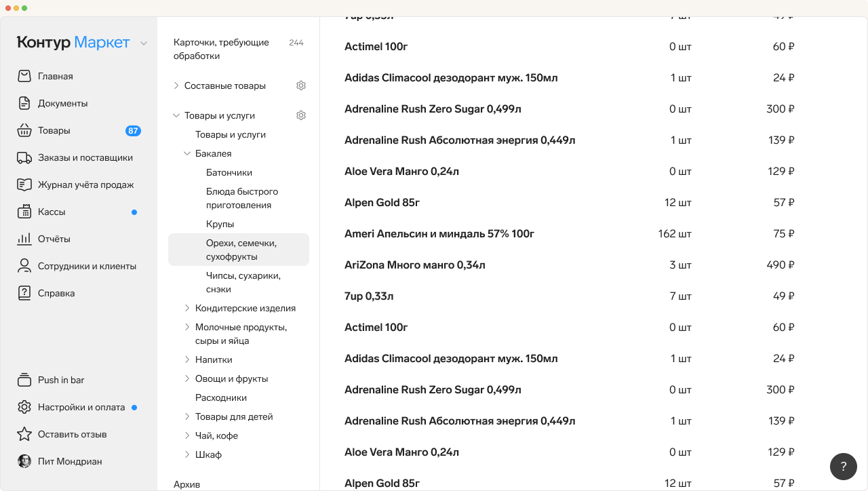Screen dimensions: 868x491
Task: Click the Оставить отзыв star icon
Action: pos(24,434)
